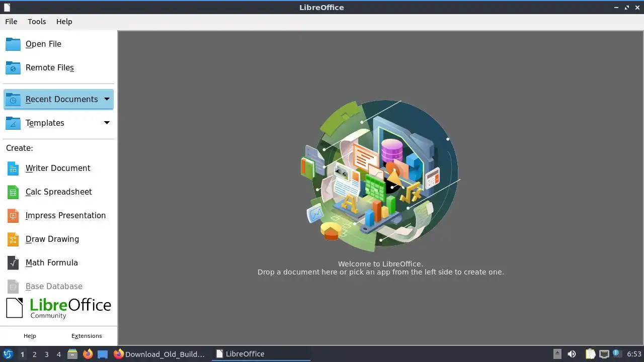Viewport: 644px width, 362px height.
Task: Click the Open File folder icon
Action: click(13, 44)
